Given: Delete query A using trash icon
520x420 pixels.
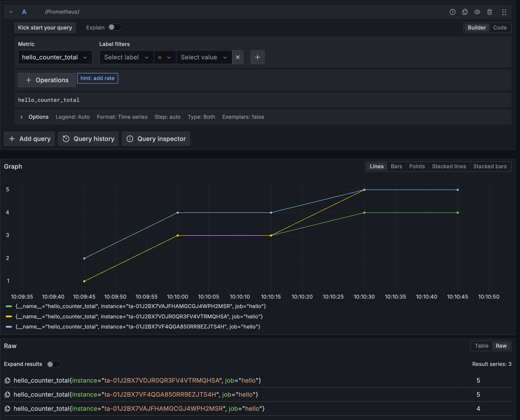Looking at the screenshot, I should (489, 12).
